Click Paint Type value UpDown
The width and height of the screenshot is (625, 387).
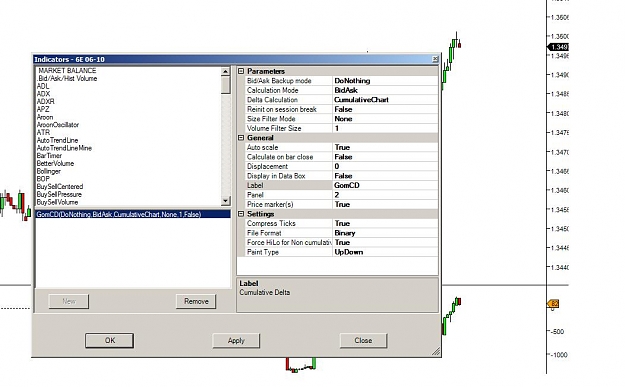385,252
